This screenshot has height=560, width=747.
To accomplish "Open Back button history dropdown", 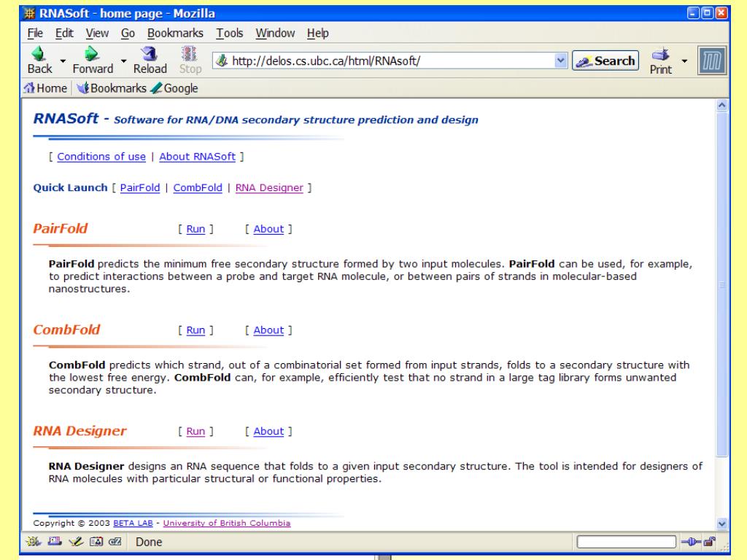I will (63, 61).
